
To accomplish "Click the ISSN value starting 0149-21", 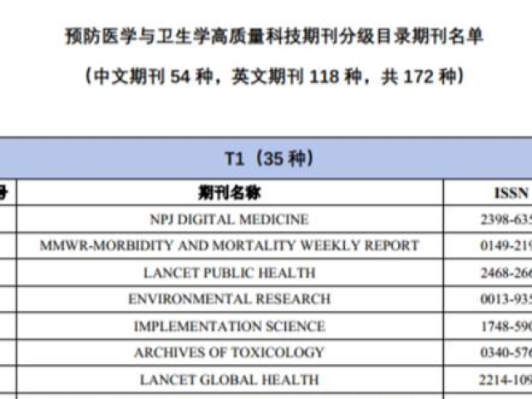I will [x=506, y=246].
